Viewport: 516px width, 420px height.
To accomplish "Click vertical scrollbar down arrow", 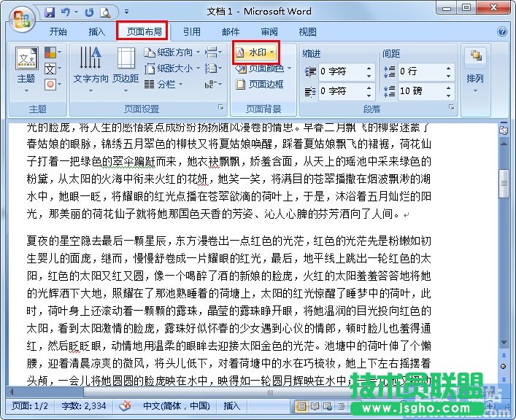I will coord(504,343).
